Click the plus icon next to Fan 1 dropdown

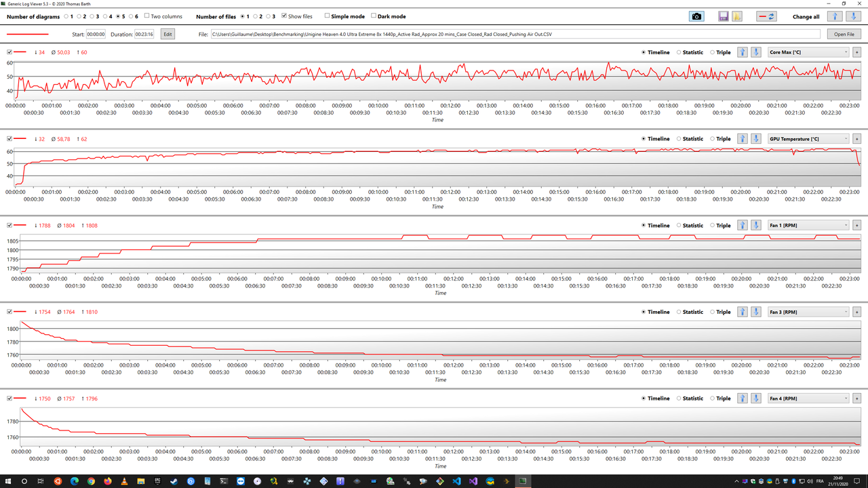click(856, 225)
